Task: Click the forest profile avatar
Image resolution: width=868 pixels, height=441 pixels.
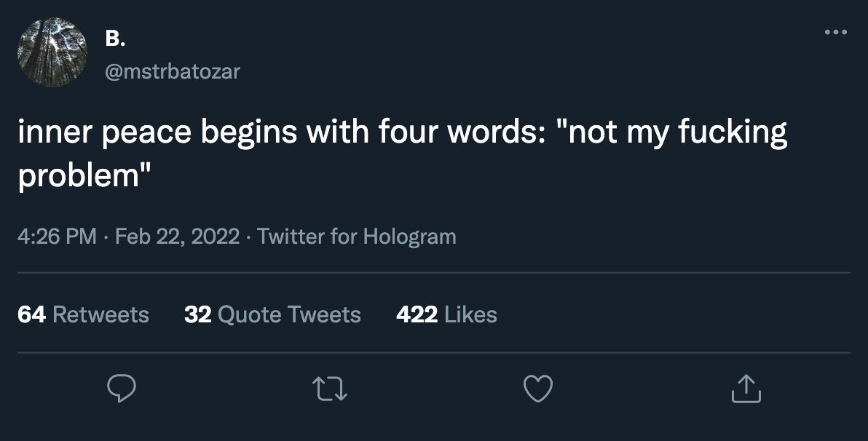Action: [x=52, y=52]
